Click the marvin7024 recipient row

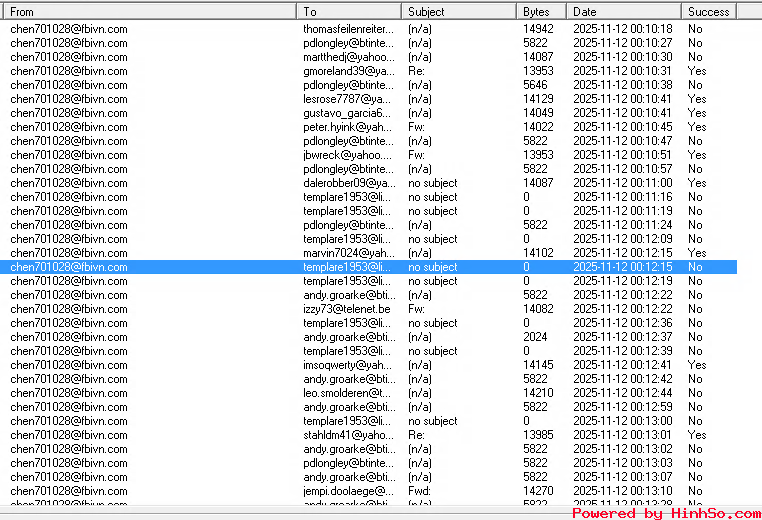[348, 253]
